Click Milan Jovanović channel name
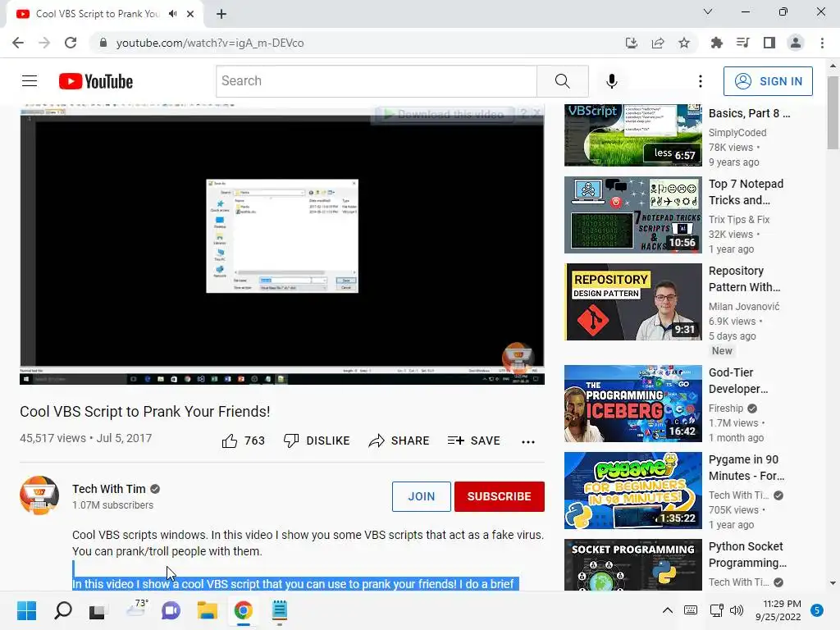Viewport: 840px width, 630px height. point(743,307)
